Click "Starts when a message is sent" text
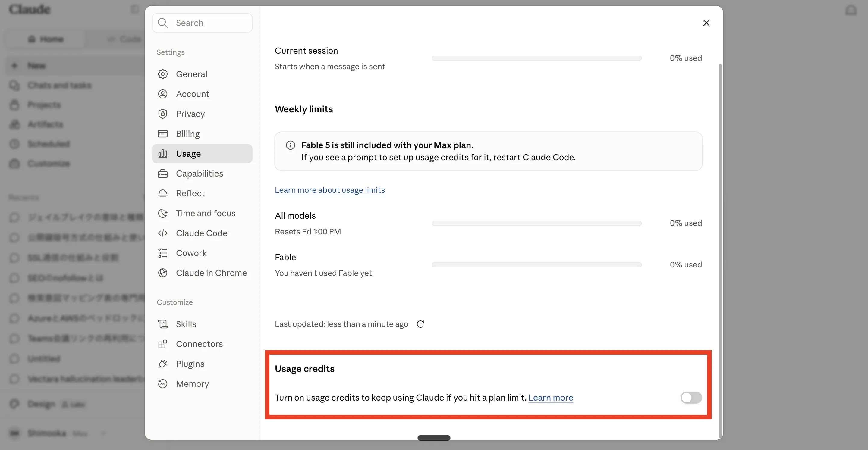 click(329, 67)
